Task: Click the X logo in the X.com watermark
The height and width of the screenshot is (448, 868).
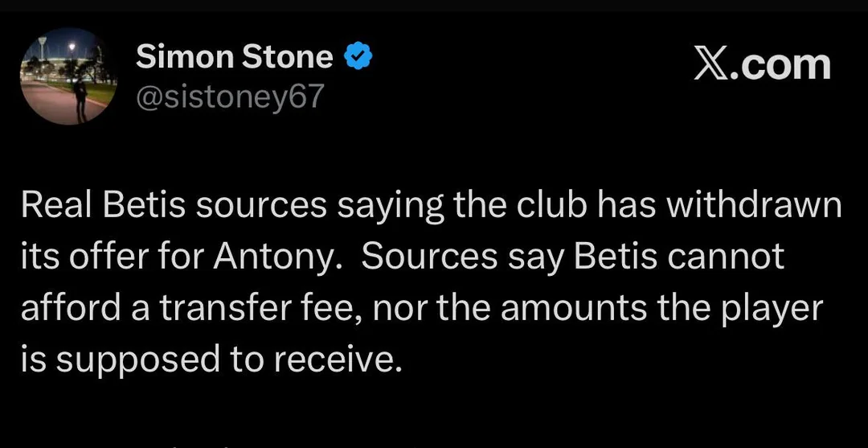Action: pos(712,65)
